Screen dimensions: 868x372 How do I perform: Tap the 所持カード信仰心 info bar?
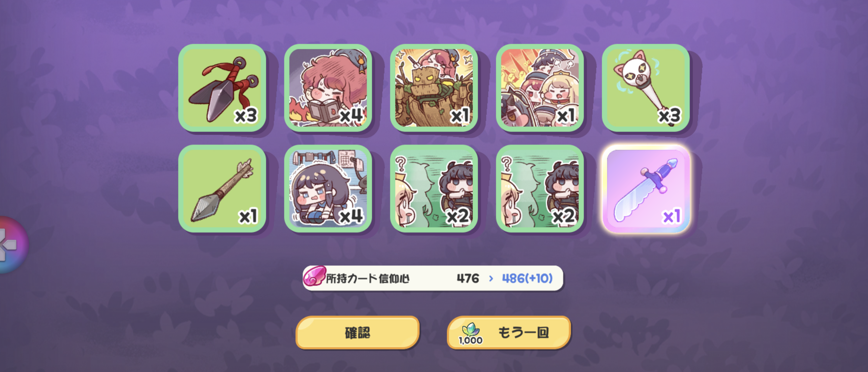click(433, 278)
